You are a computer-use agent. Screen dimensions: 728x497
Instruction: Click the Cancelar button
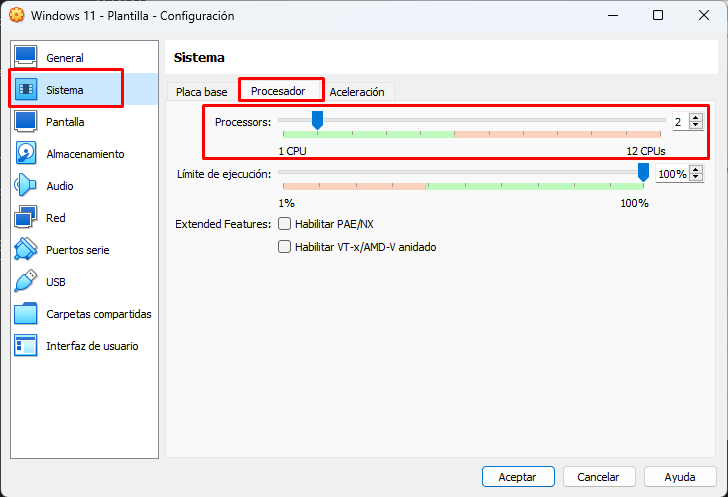click(599, 477)
